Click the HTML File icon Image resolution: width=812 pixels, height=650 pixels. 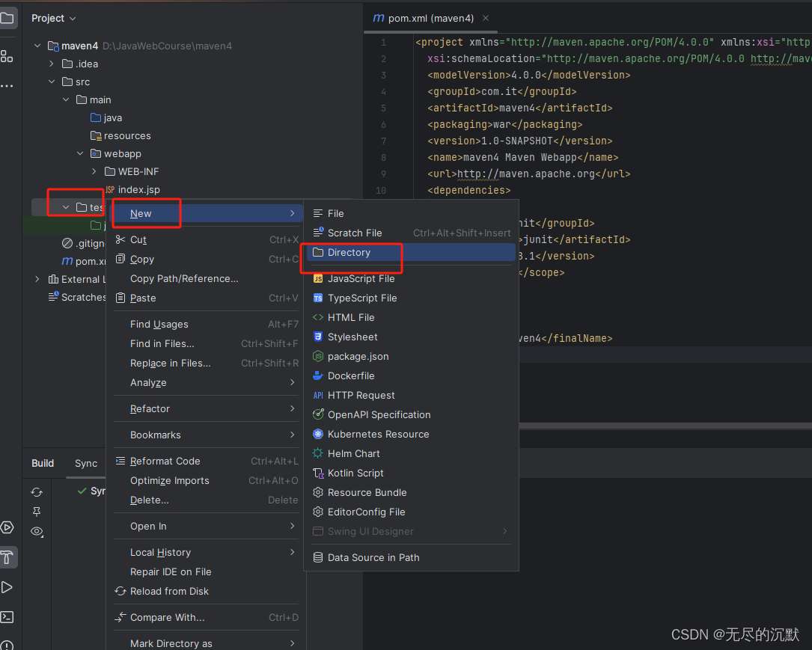(318, 317)
